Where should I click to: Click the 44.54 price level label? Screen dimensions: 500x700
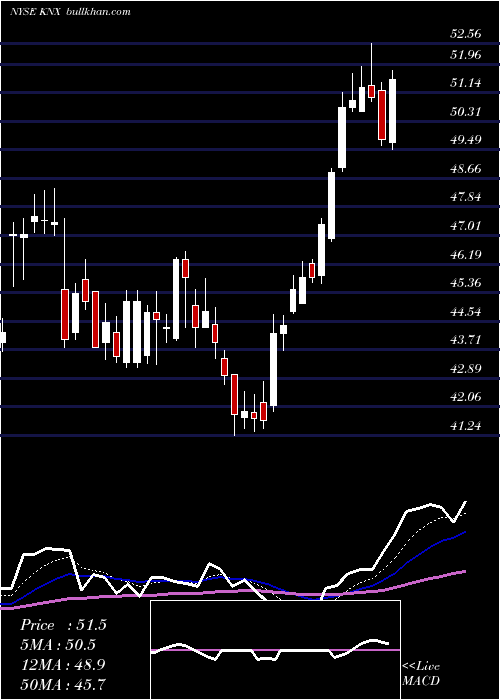click(x=466, y=312)
